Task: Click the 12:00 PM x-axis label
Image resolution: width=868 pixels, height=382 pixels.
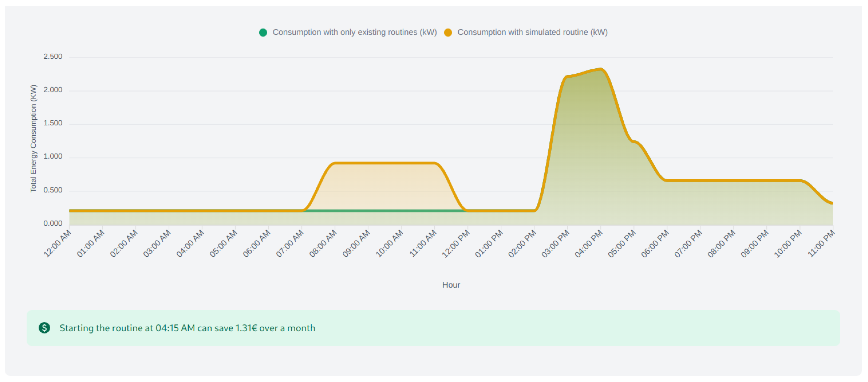Action: [x=456, y=243]
